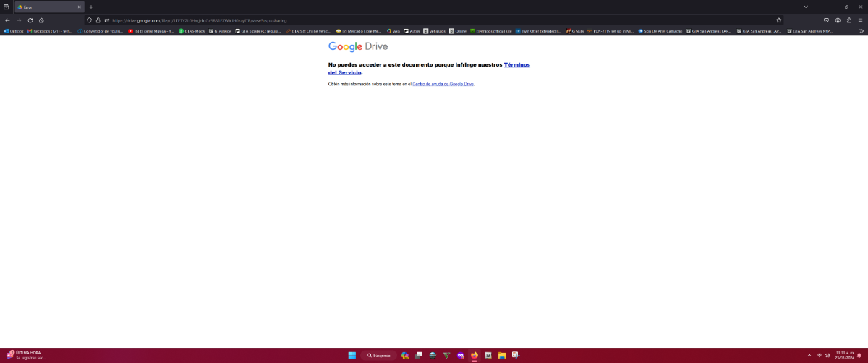Bookmark this page with the star icon
Screen dimensions: 868x363
778,20
